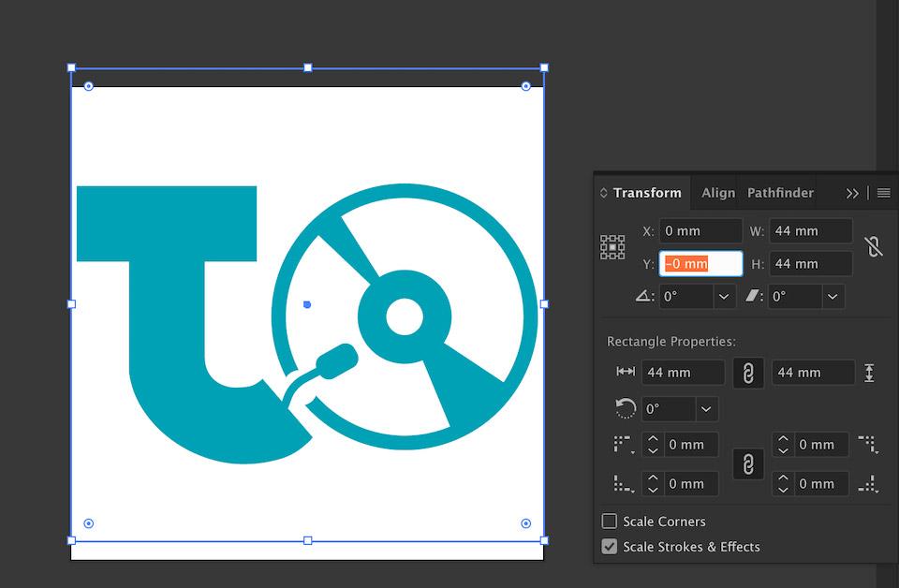Open the top-left corner type selector
The image size is (899, 588).
click(623, 445)
